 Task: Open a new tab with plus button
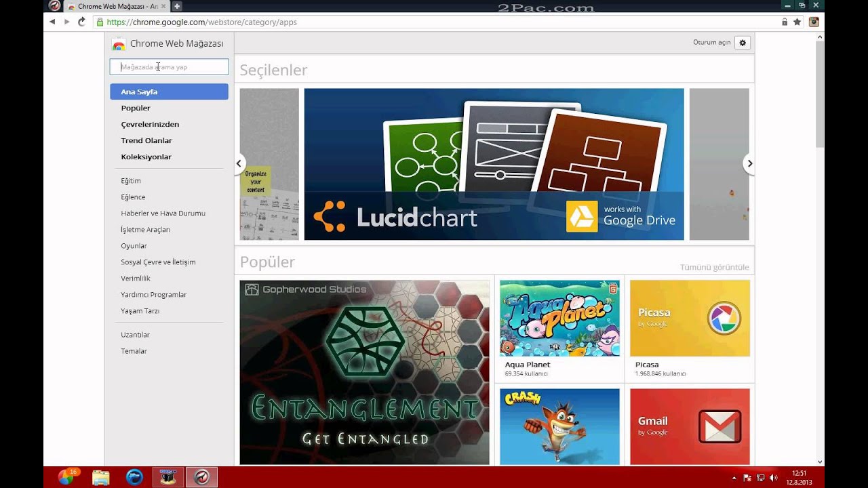pyautogui.click(x=177, y=6)
